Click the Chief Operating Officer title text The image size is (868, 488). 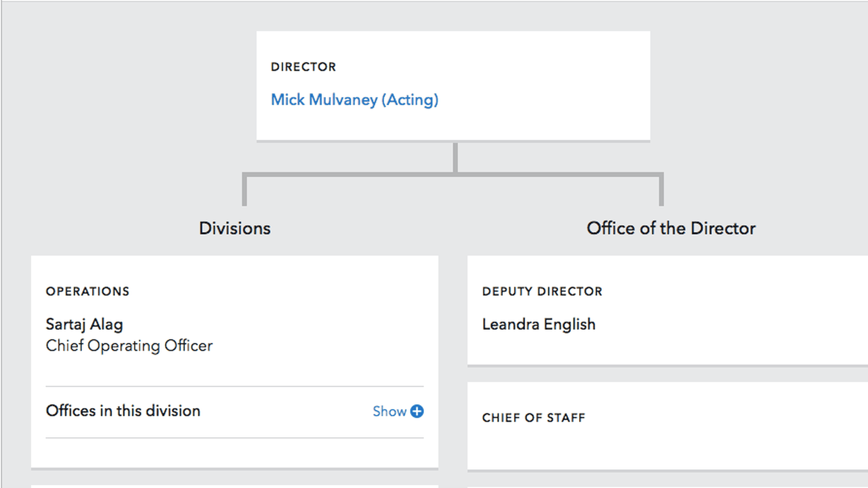(x=129, y=346)
